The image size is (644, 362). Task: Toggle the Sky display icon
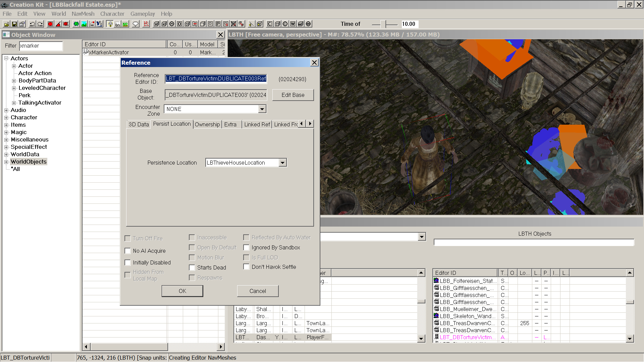(x=117, y=24)
